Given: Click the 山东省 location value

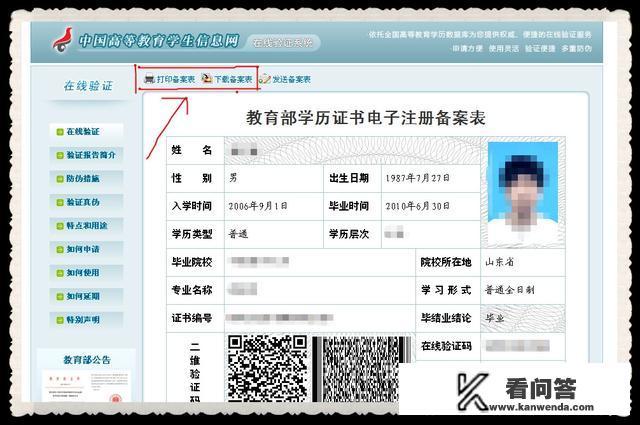Looking at the screenshot, I should (500, 262).
